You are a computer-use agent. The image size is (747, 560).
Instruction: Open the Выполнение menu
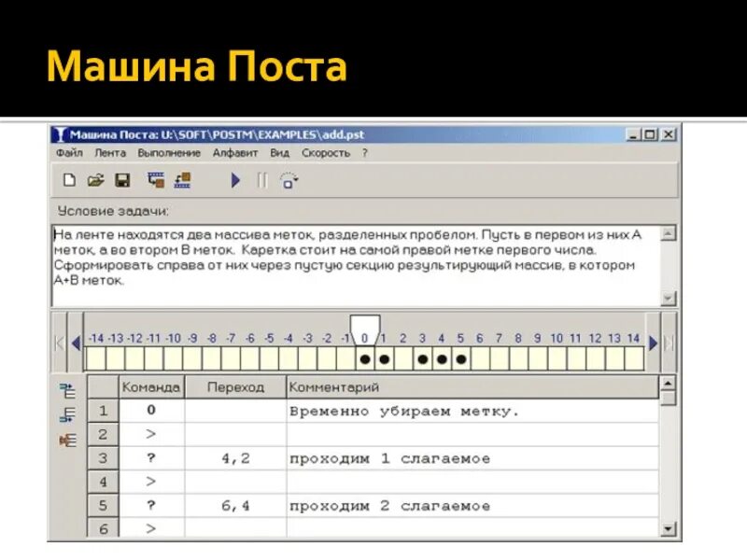(x=169, y=153)
